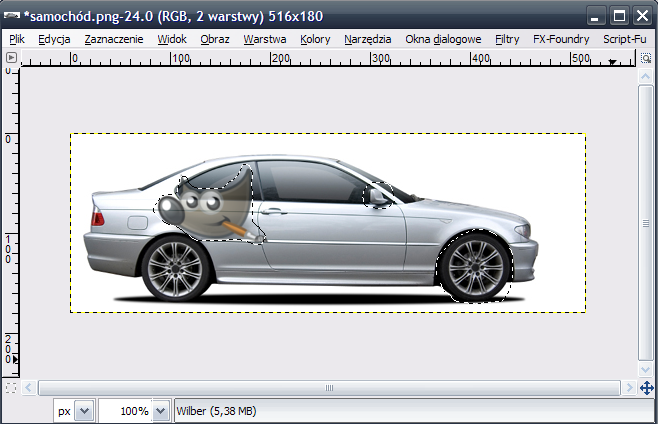The height and width of the screenshot is (424, 658).
Task: Click the Wilber layer on the car
Action: [x=204, y=206]
